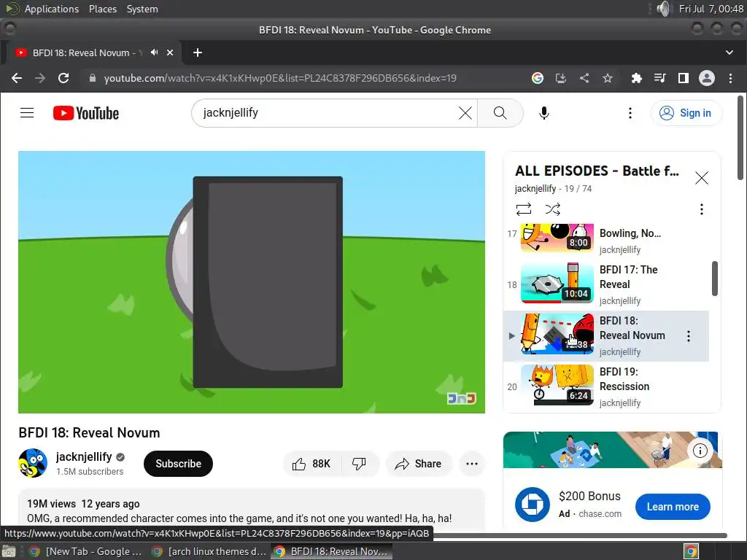This screenshot has width=747, height=560.
Task: Go forward using the browser forward arrow
Action: coord(40,78)
